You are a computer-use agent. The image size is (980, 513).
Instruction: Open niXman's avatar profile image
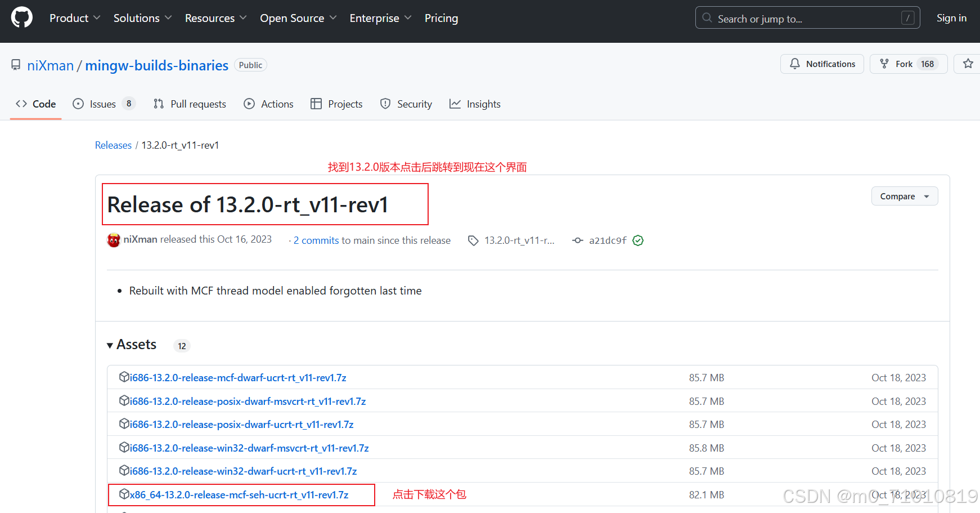pos(113,239)
